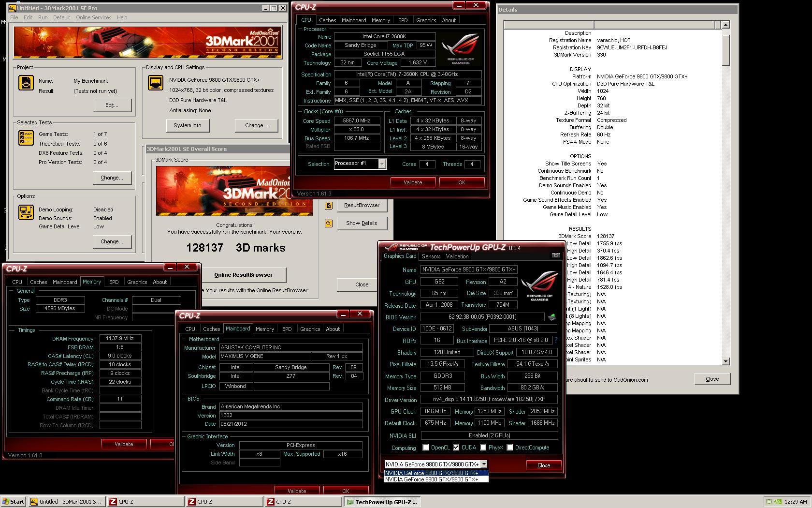Select the second GeForce 9800 GTX entry in list
Viewport: 812px width, 508px height.
pyautogui.click(x=436, y=479)
